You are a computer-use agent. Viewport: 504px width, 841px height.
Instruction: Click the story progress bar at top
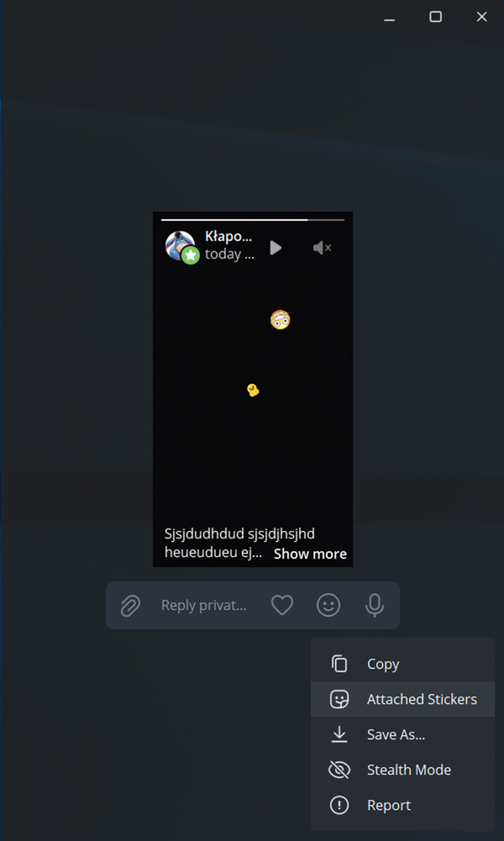click(253, 219)
